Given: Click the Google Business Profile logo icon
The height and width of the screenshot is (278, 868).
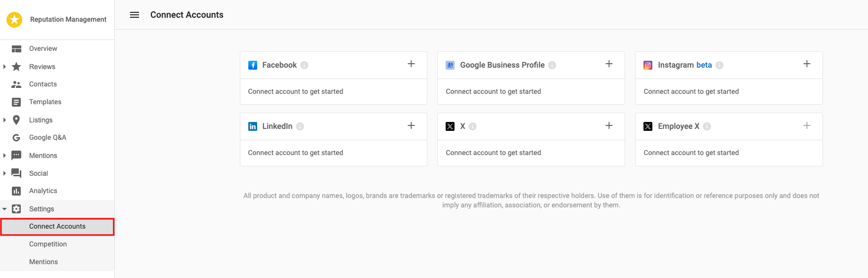Looking at the screenshot, I should pyautogui.click(x=450, y=65).
